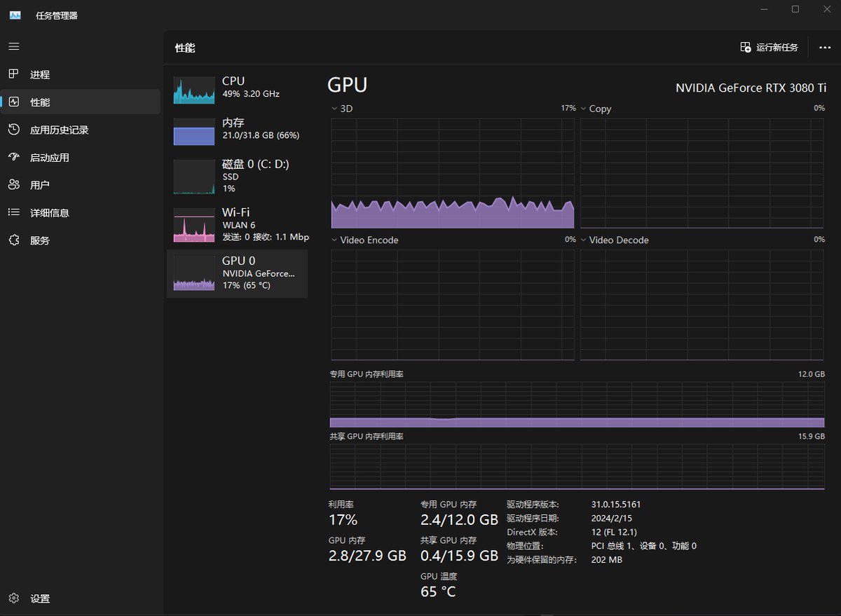Click the 21.0/31.8 GB (66%) memory text
Viewport: 841px width, 616px height.
click(261, 135)
